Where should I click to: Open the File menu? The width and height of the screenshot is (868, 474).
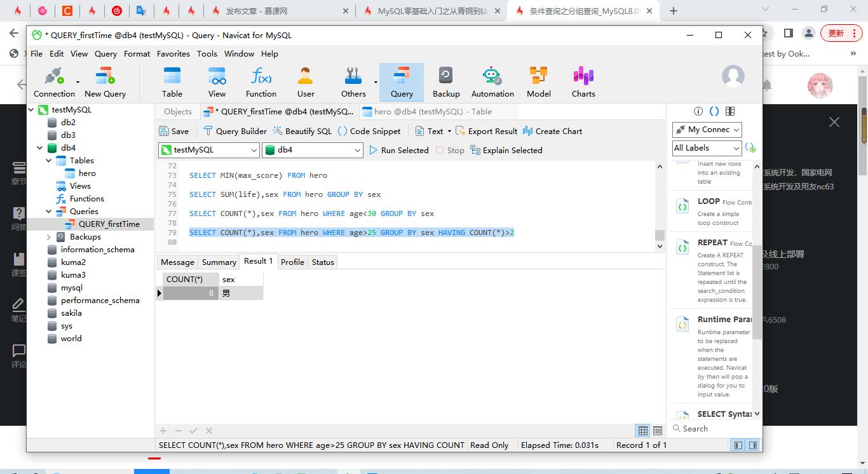click(x=37, y=53)
